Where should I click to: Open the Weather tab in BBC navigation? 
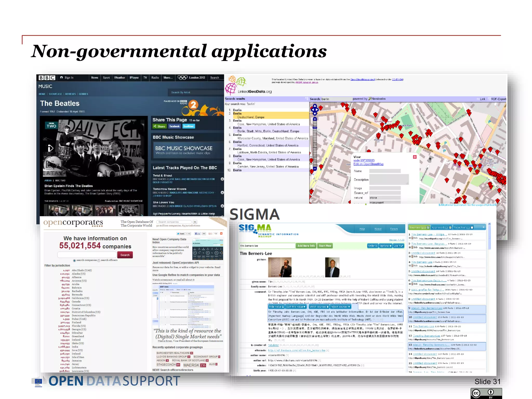coord(119,78)
